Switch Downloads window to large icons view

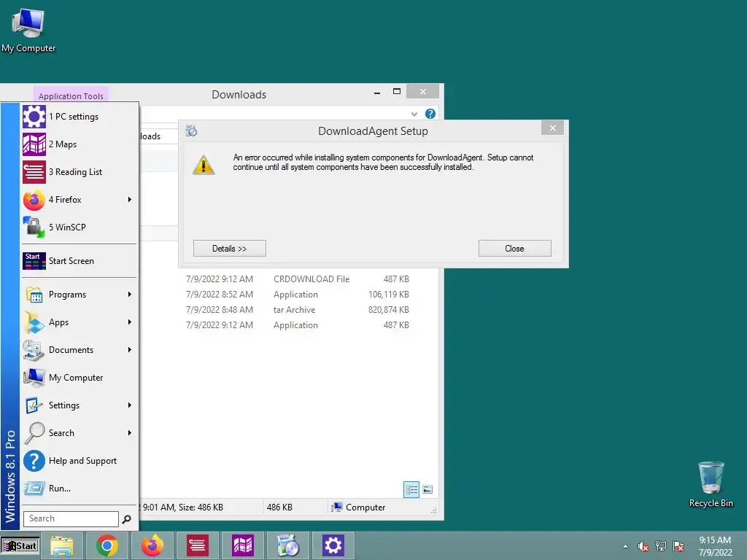tap(427, 489)
